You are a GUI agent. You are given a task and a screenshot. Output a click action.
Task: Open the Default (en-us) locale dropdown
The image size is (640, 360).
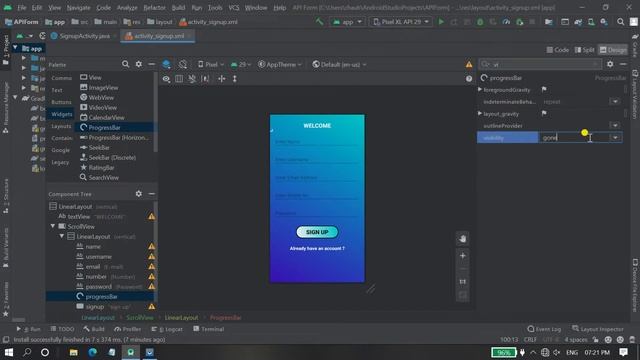coord(339,64)
